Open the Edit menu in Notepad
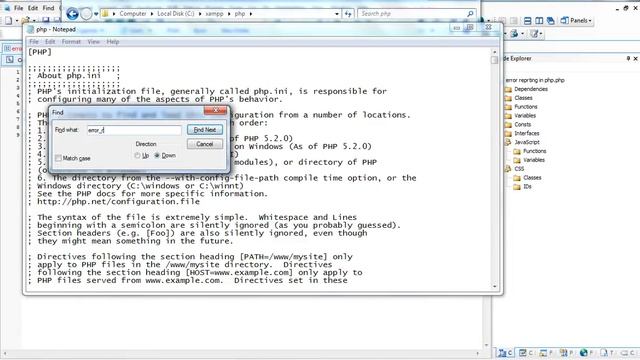This screenshot has width=640, height=360. point(50,42)
